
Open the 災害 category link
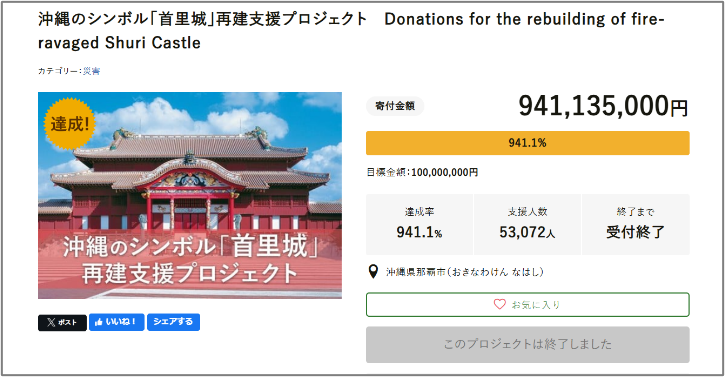point(92,71)
